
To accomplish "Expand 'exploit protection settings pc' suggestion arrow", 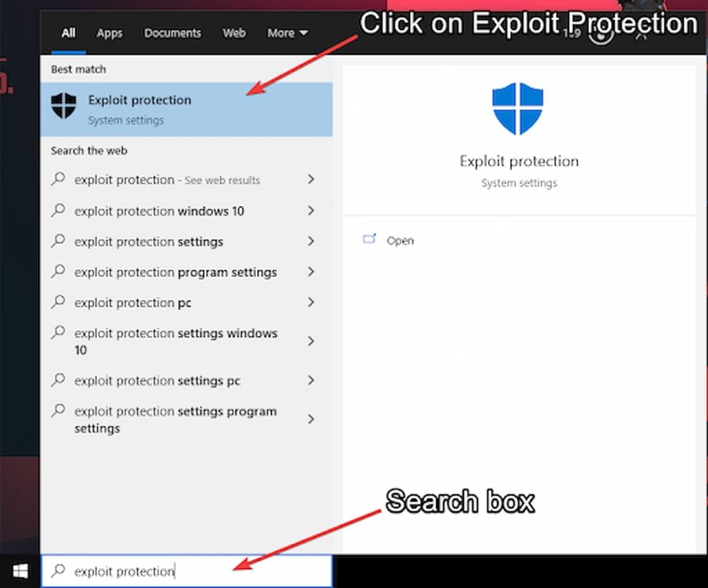I will (310, 381).
